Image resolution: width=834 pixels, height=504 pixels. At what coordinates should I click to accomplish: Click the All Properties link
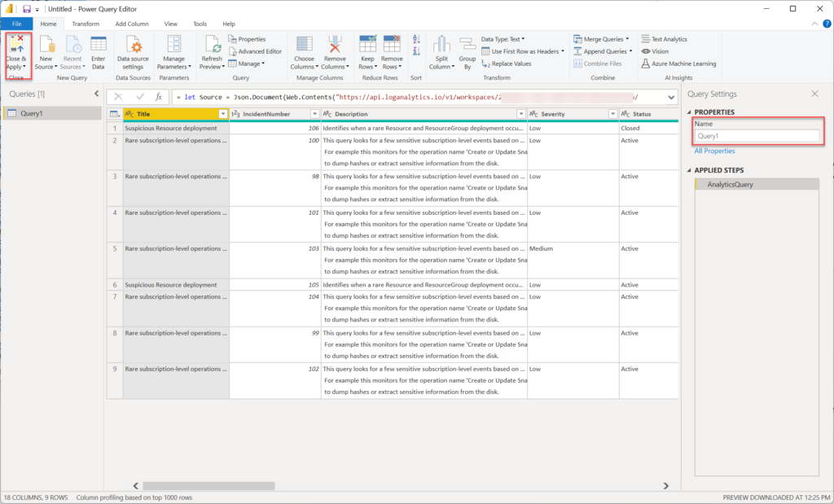714,151
